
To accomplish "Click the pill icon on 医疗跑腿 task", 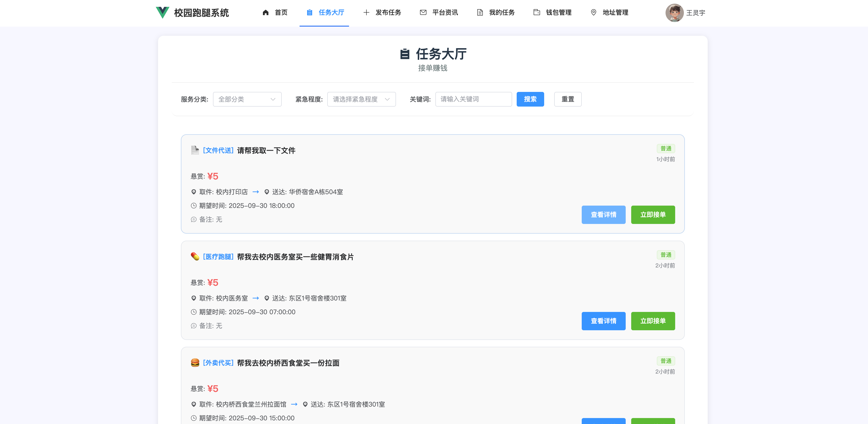I will pyautogui.click(x=195, y=256).
